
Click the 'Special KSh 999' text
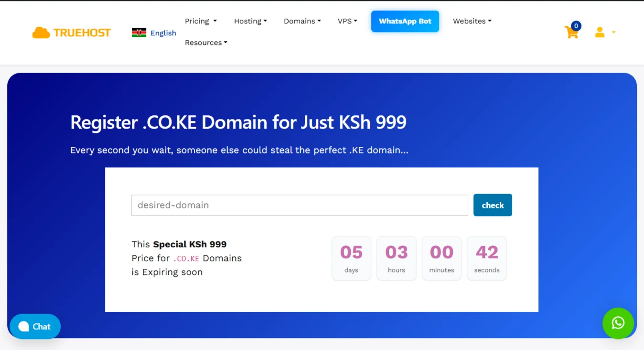(190, 244)
